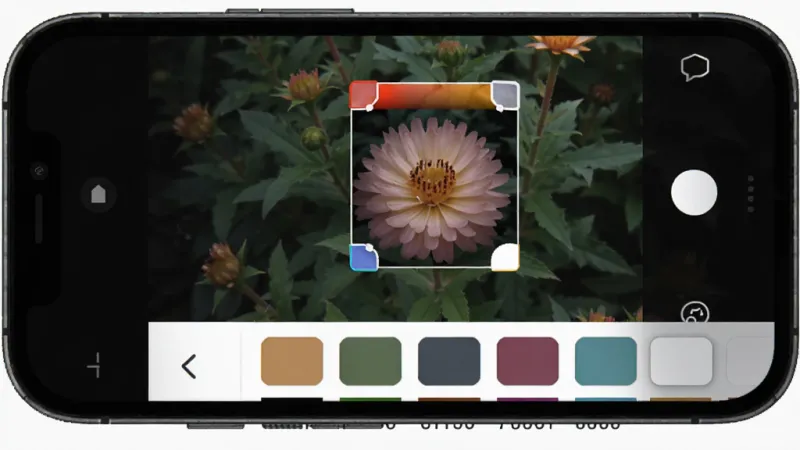This screenshot has width=800, height=450.
Task: Tap the pink flower inside selection frame
Action: 432,190
